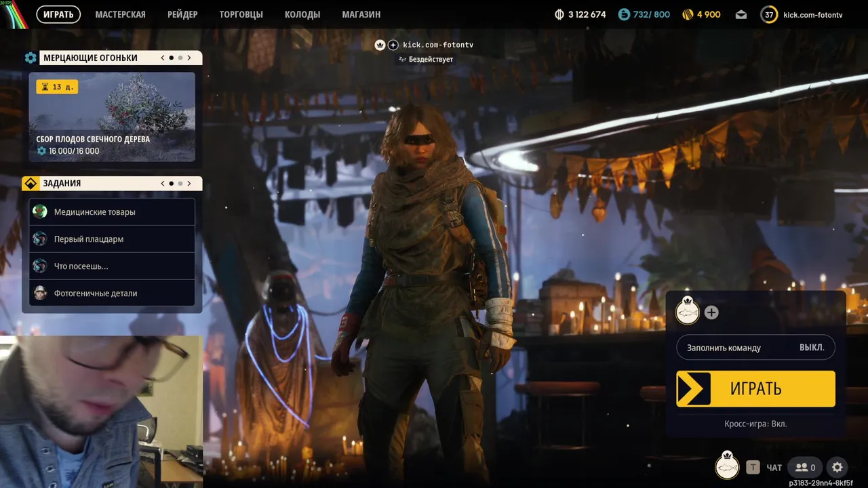Viewport: 868px width, 488px height.
Task: Click the gold token balance 4 900
Action: pos(701,14)
